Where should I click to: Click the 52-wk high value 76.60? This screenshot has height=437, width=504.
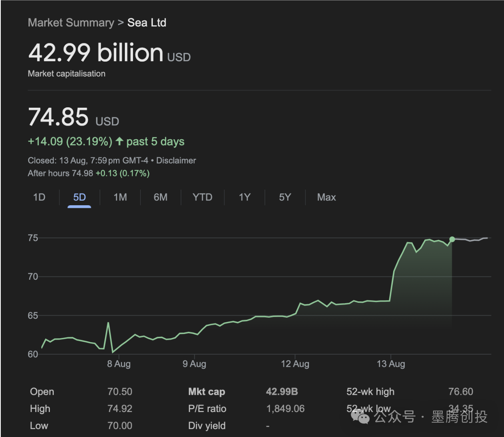click(460, 392)
